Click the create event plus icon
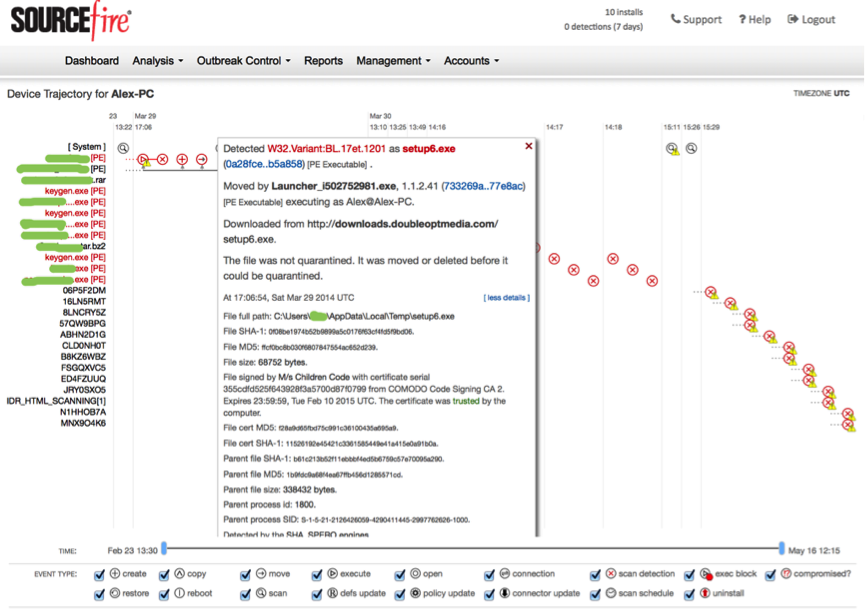This screenshot has width=865, height=610. tap(182, 159)
